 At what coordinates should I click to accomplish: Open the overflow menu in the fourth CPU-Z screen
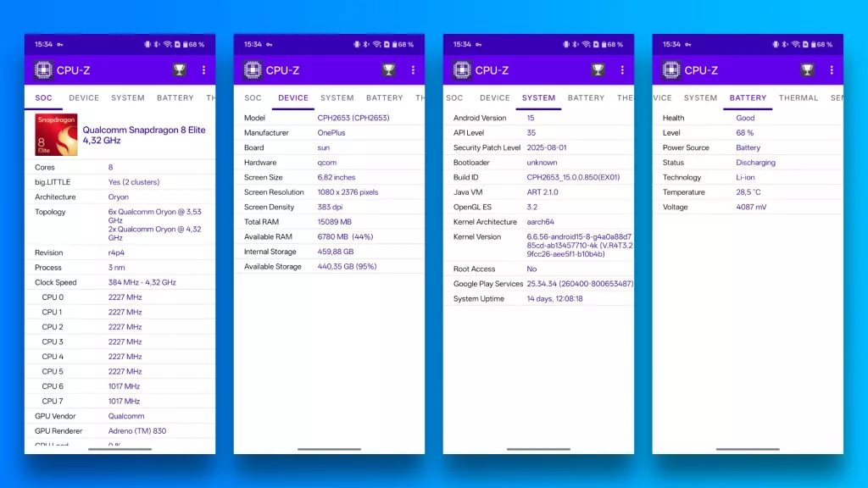click(x=832, y=69)
